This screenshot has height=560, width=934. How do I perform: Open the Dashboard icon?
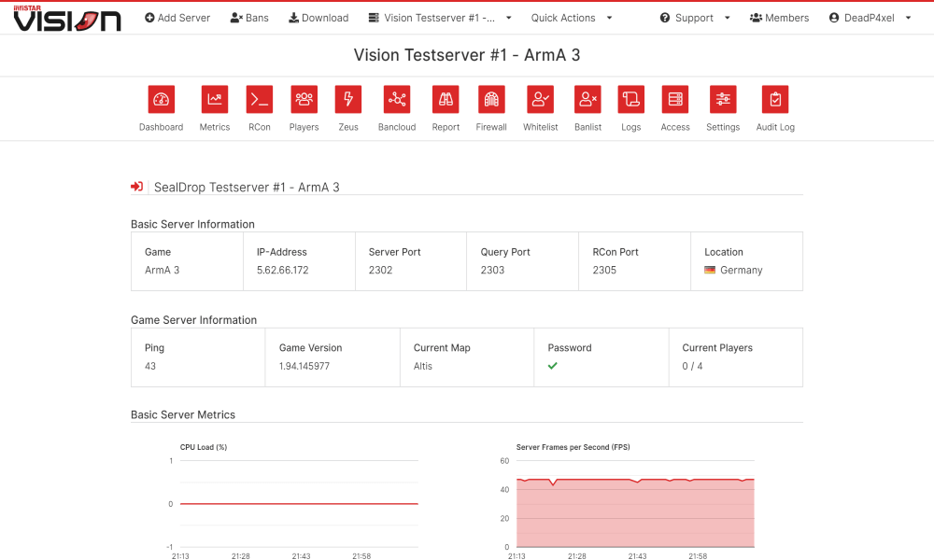161,99
